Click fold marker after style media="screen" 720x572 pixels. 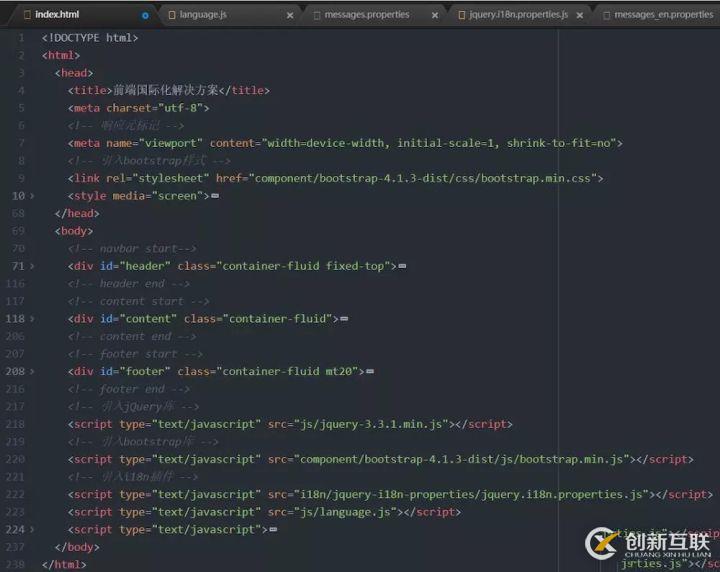pos(215,196)
